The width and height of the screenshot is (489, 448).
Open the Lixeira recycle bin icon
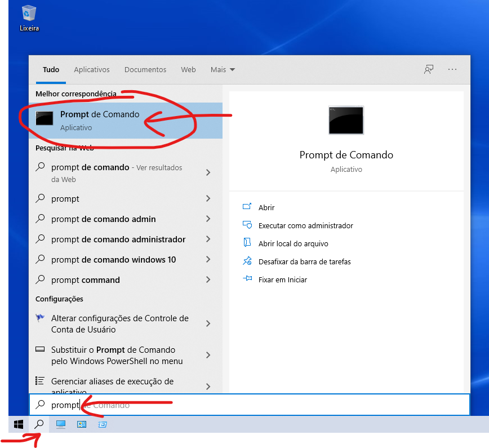(29, 18)
